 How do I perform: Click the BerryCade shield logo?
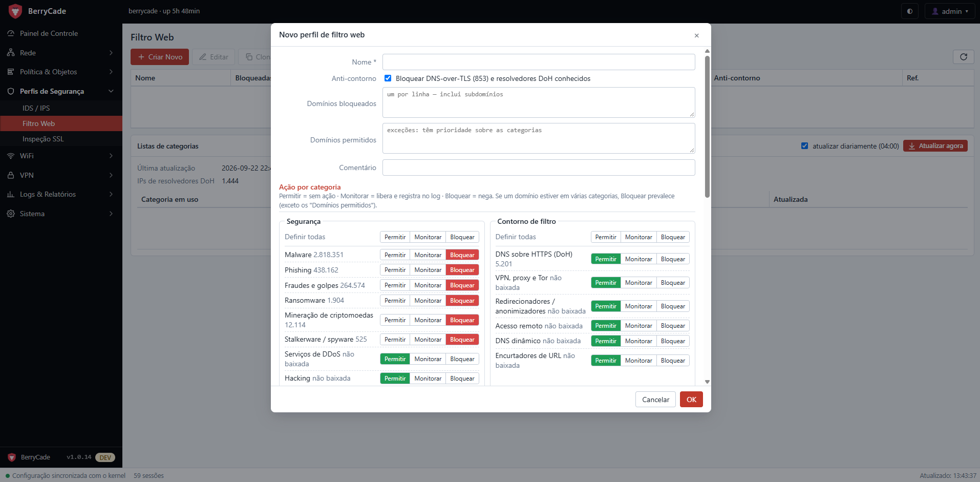click(x=15, y=11)
